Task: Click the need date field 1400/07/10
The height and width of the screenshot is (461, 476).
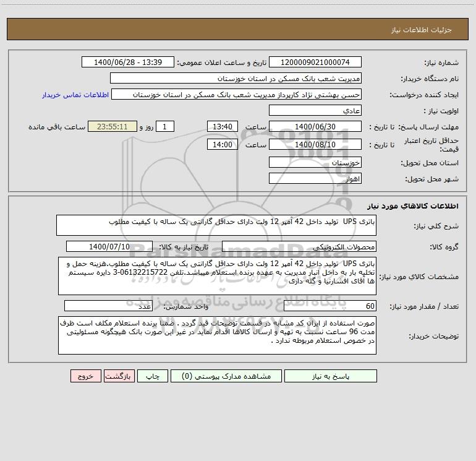Action: click(x=109, y=246)
